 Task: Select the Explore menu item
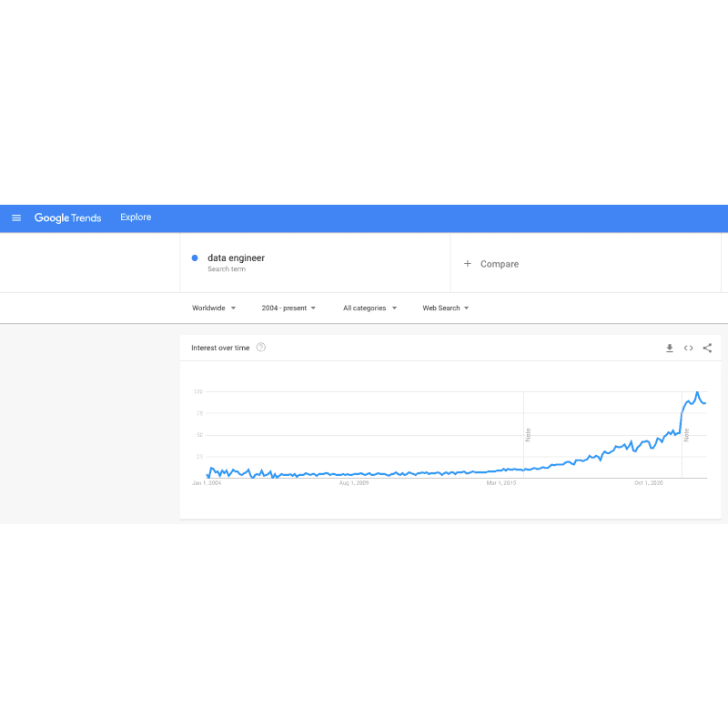(x=135, y=217)
